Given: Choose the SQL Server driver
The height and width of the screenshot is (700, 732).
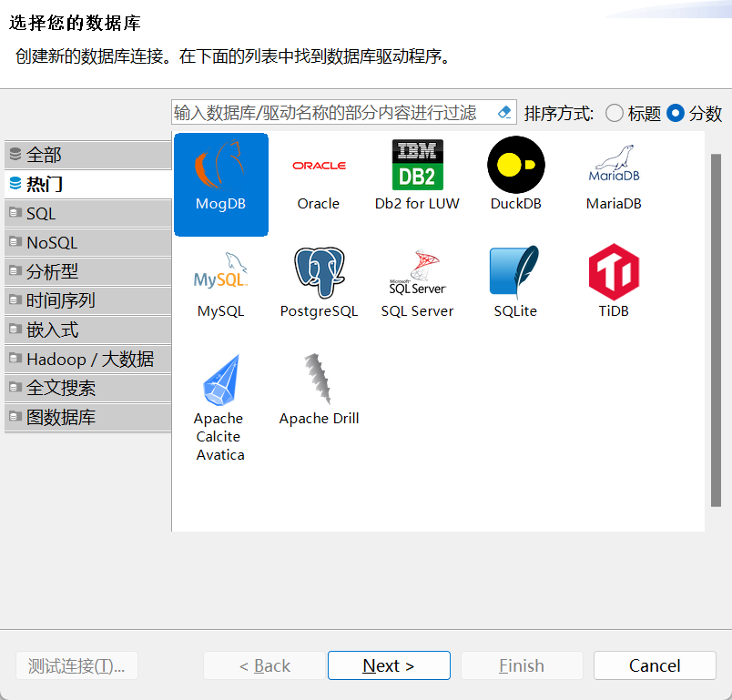Looking at the screenshot, I should click(x=417, y=283).
